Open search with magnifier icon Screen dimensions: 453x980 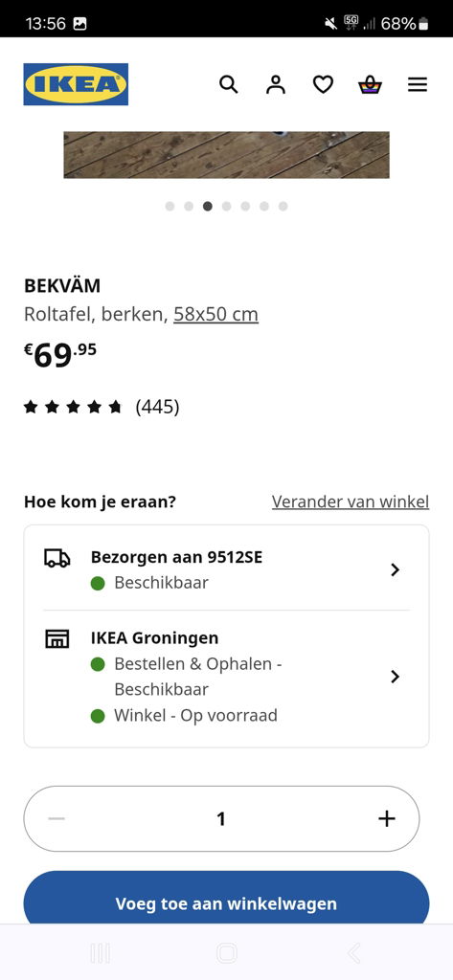pos(228,84)
